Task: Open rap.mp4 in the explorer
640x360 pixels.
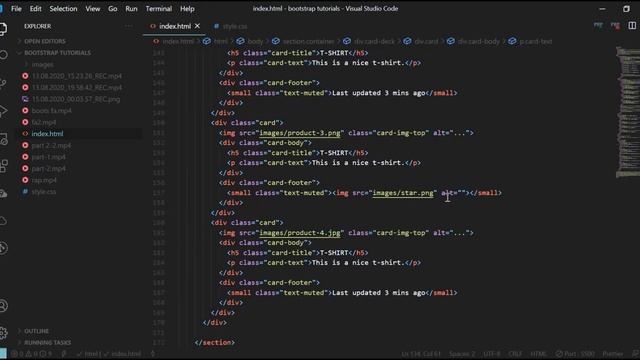Action: 44,180
